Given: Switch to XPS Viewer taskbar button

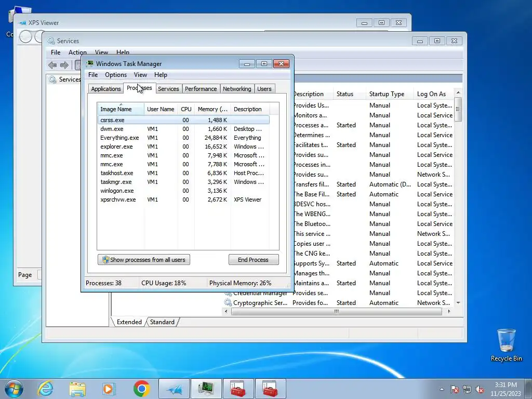Looking at the screenshot, I should coord(174,389).
